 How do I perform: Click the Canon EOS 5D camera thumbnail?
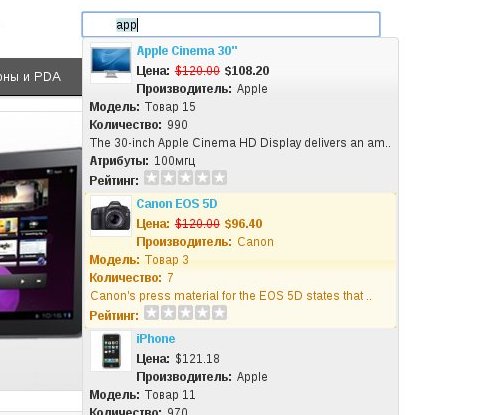[x=111, y=216]
